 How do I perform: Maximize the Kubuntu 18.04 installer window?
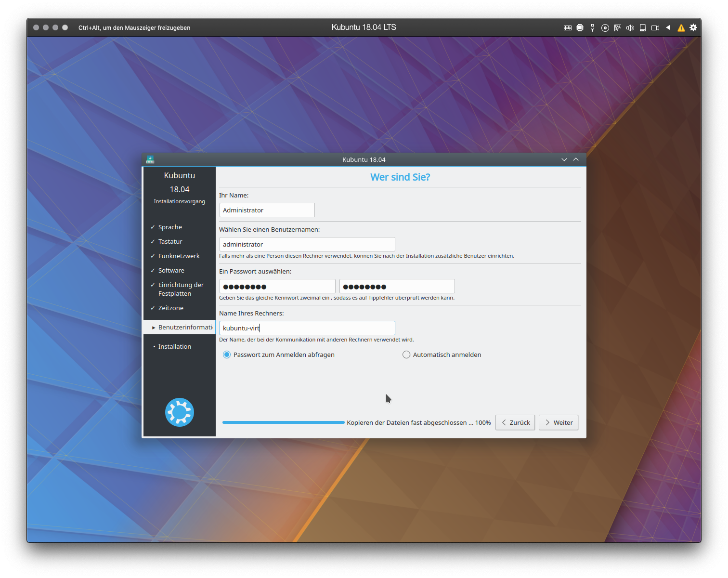tap(576, 159)
